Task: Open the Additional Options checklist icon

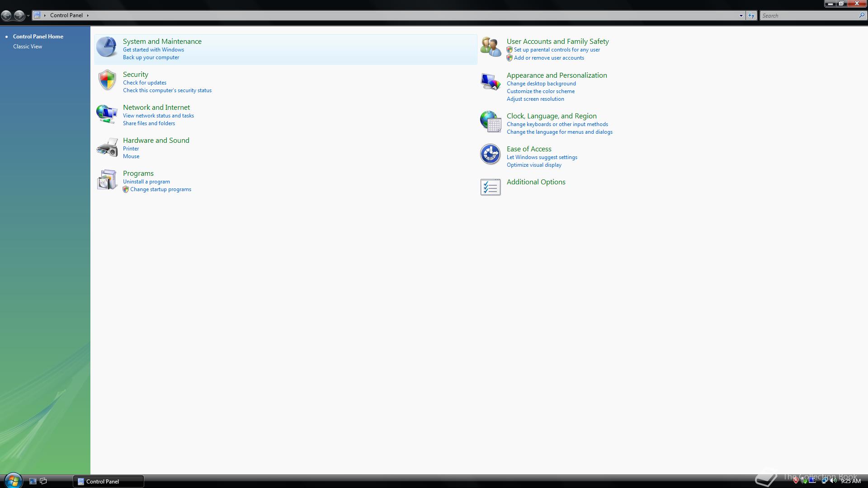Action: tap(490, 187)
